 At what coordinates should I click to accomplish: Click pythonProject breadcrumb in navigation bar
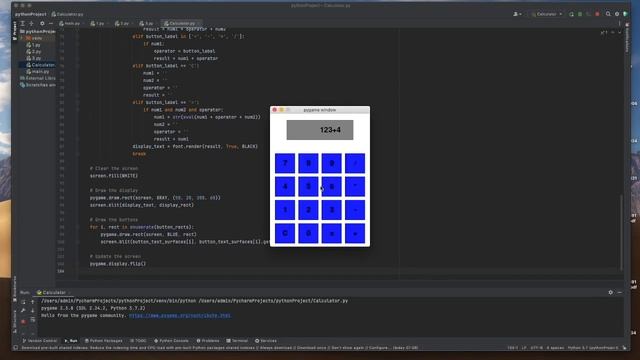coord(31,14)
